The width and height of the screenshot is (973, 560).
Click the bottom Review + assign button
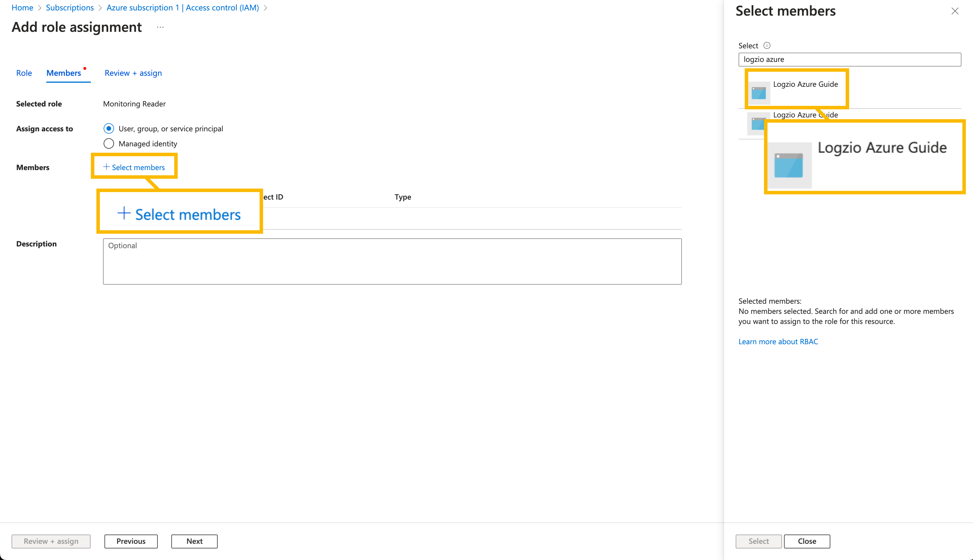coord(51,541)
